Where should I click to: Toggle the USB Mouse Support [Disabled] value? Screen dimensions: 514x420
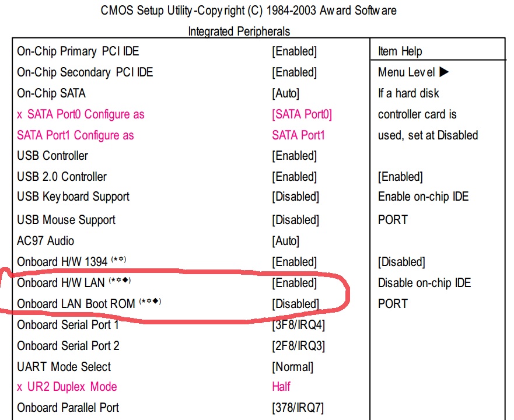295,220
